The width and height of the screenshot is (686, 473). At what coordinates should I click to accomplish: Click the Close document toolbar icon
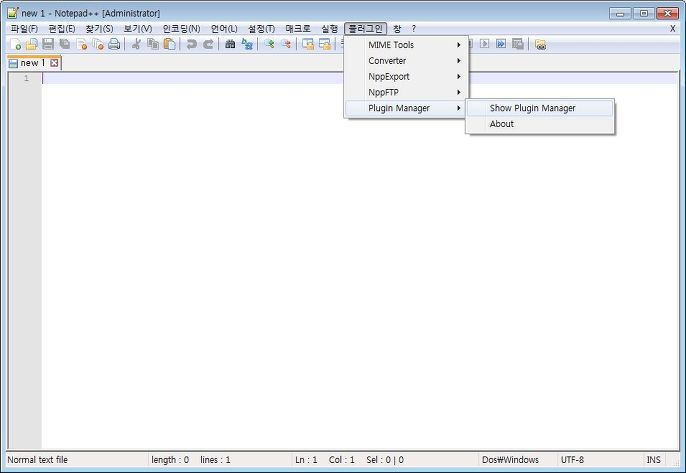pos(81,44)
